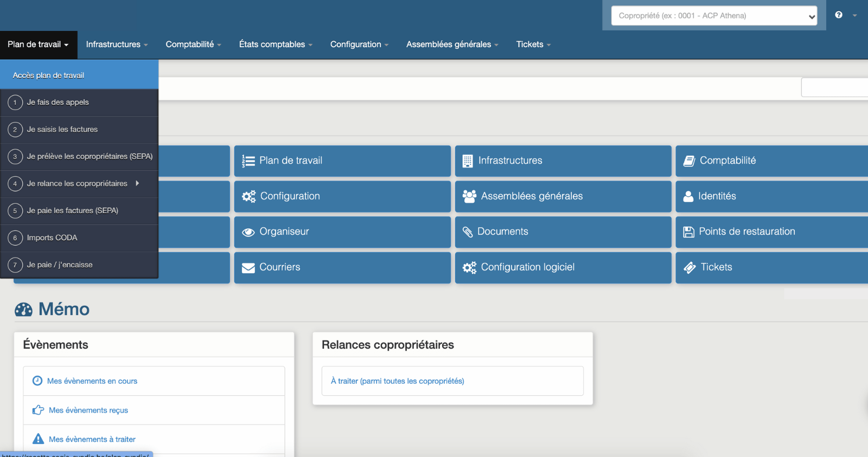Image resolution: width=868 pixels, height=457 pixels.
Task: Click the Assemblées générales people icon
Action: pos(469,196)
